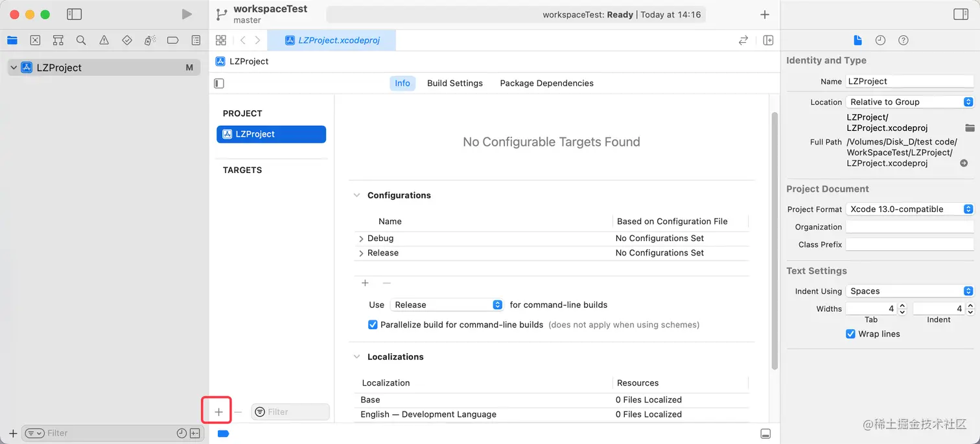Open the Report navigator
This screenshot has width=980, height=444.
pyautogui.click(x=196, y=40)
